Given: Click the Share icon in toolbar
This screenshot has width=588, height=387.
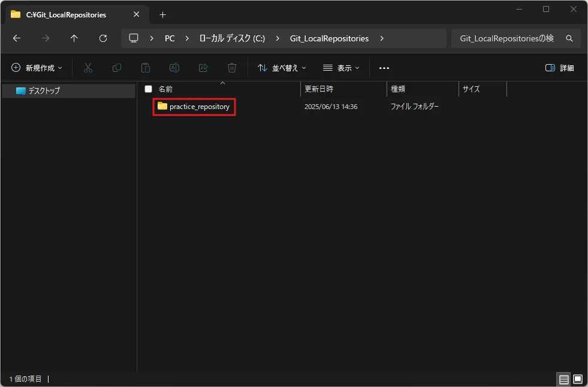Looking at the screenshot, I should [x=203, y=68].
